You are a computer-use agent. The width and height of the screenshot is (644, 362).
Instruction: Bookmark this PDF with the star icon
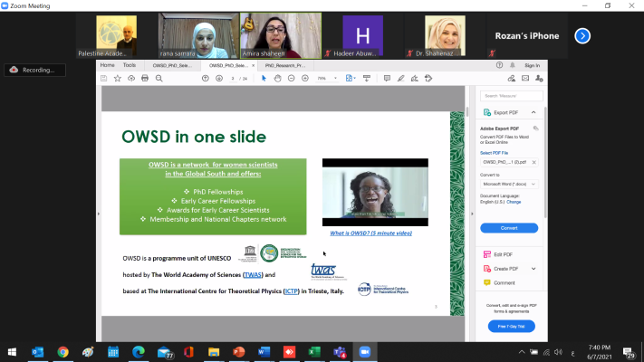click(119, 79)
